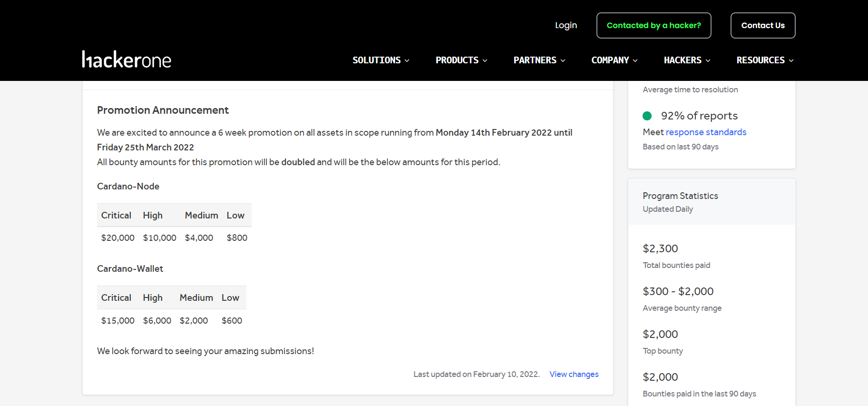Expand the chevron next to Resources
The image size is (868, 406).
coord(791,60)
